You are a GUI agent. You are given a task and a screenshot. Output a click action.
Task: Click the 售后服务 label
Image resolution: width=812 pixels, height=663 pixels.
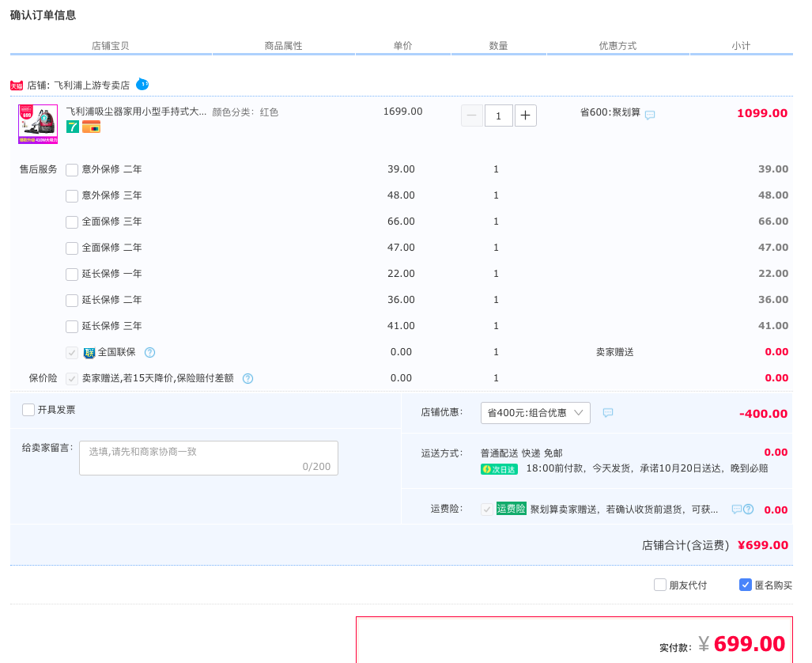tap(38, 169)
